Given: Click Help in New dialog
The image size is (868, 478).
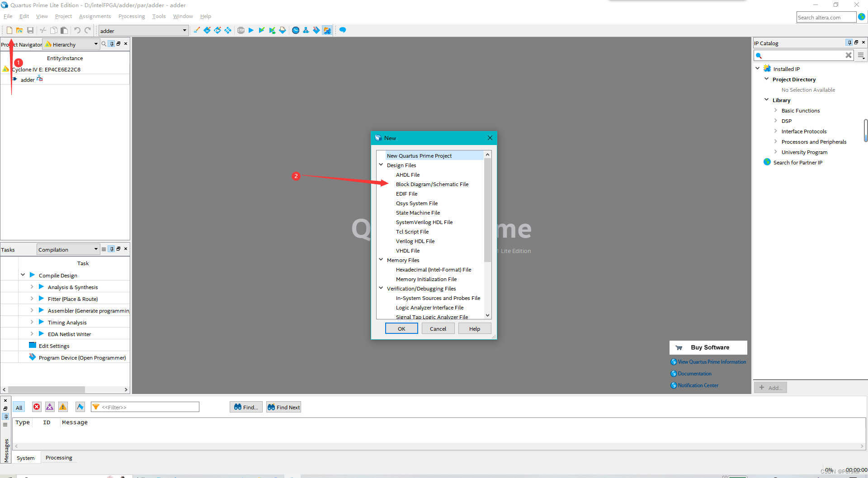Looking at the screenshot, I should (x=475, y=328).
